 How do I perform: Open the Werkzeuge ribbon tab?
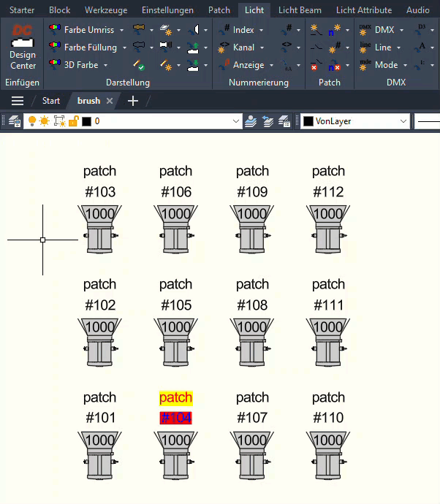point(106,10)
